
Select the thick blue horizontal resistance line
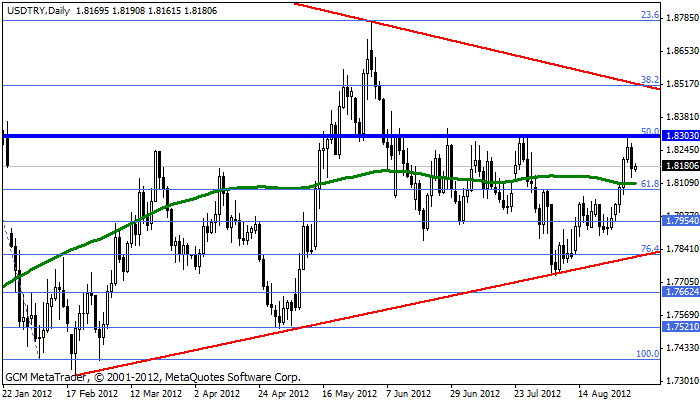click(331, 135)
